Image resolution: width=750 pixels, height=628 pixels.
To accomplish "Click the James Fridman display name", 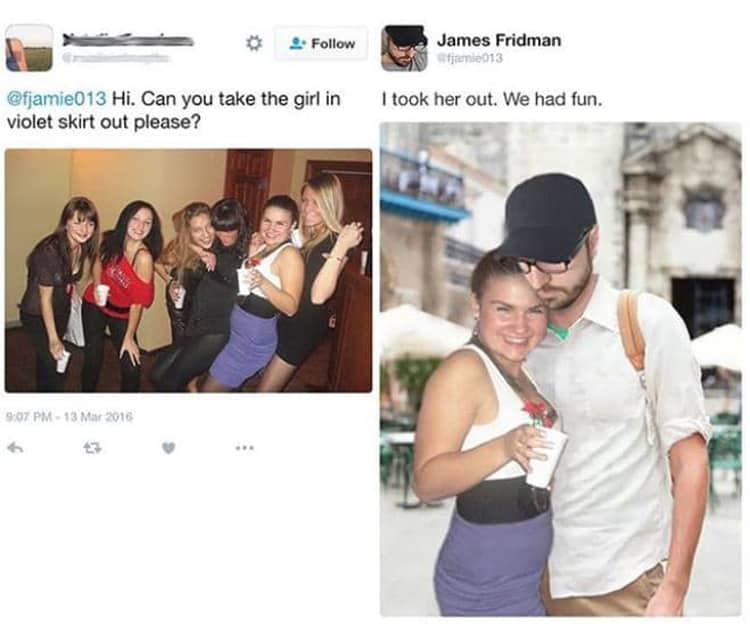I will pos(498,40).
